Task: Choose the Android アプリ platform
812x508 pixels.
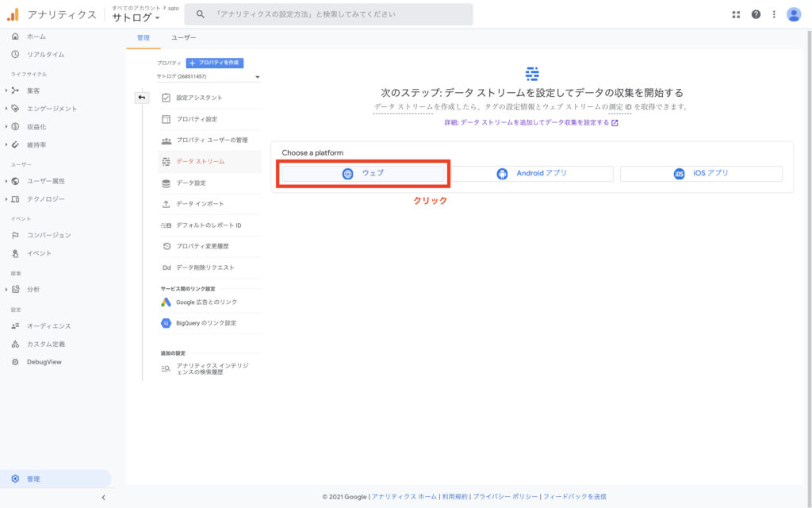Action: [x=532, y=174]
